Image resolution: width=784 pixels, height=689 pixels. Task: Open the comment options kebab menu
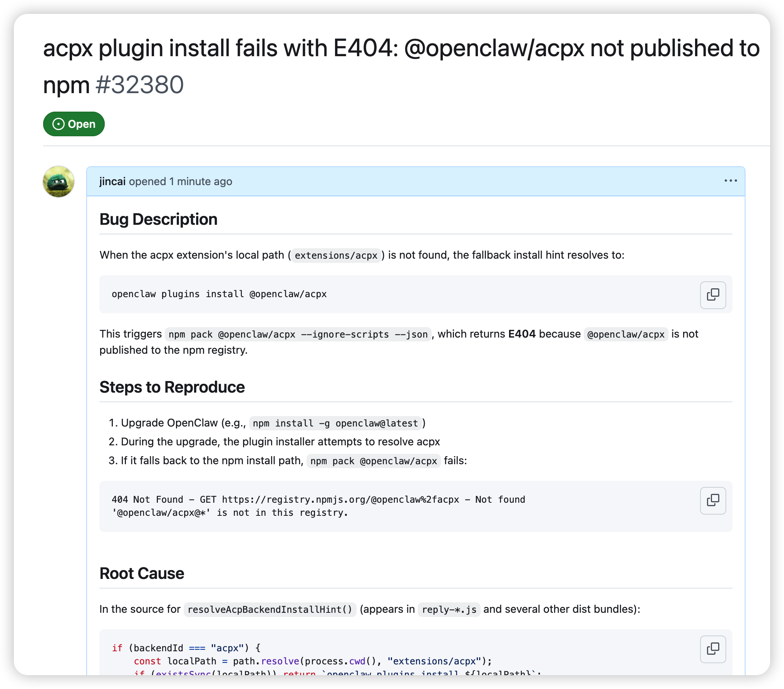pos(730,181)
